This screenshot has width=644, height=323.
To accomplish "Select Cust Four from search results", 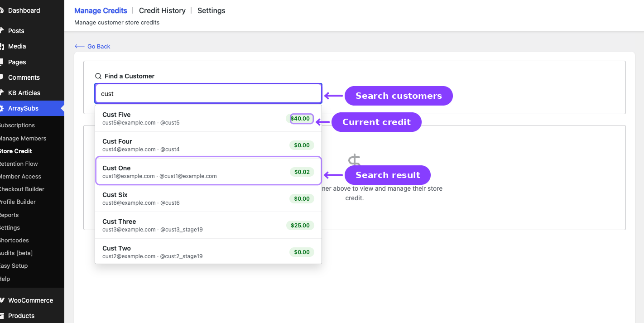I will pyautogui.click(x=208, y=145).
